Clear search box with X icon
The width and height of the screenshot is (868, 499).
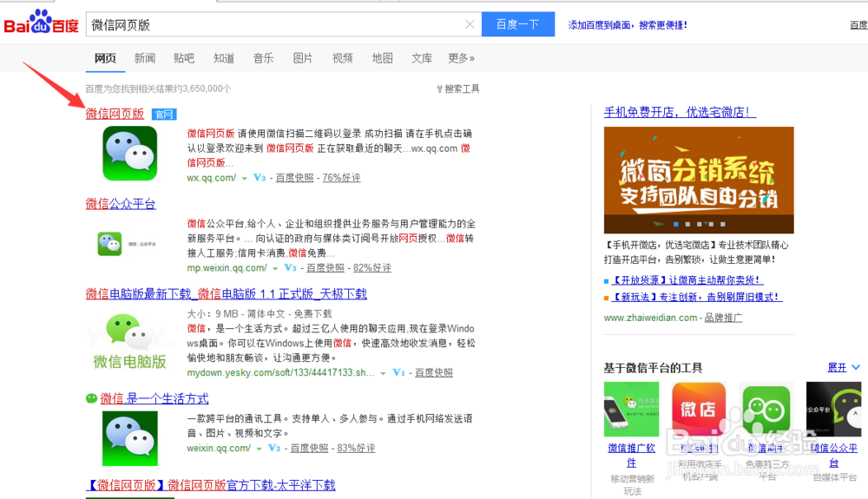point(470,24)
